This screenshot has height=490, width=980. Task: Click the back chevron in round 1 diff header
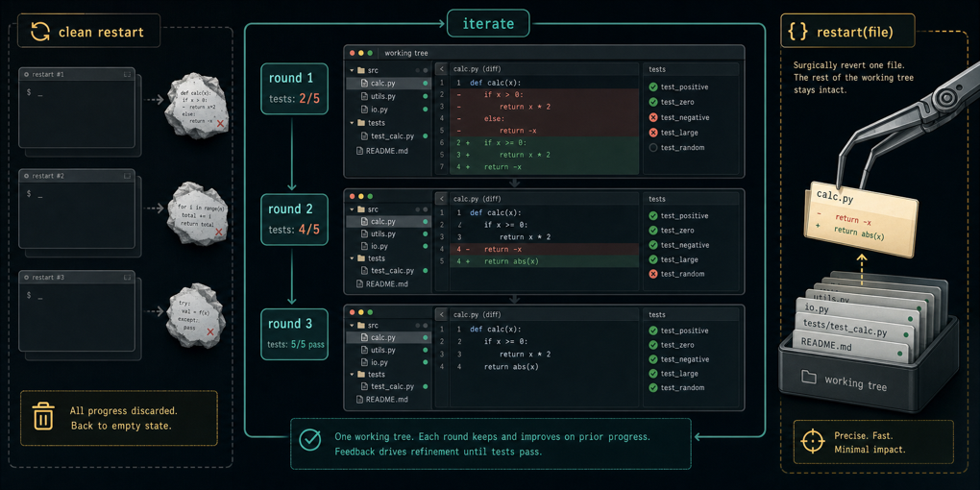442,69
